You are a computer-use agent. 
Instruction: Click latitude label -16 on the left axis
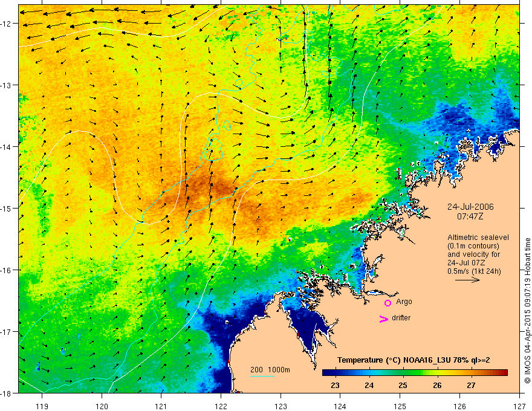click(7, 270)
